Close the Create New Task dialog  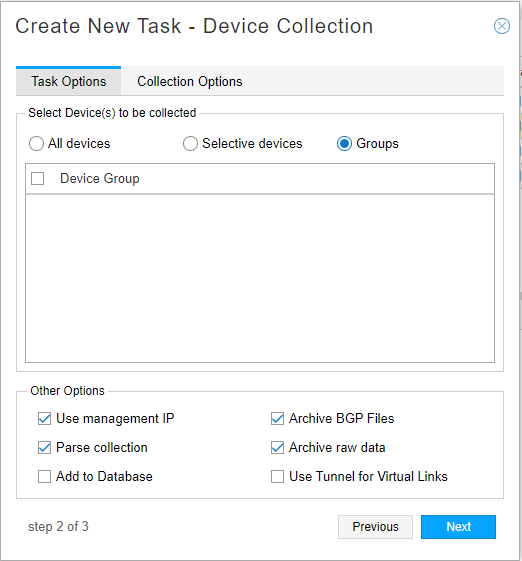[x=502, y=26]
